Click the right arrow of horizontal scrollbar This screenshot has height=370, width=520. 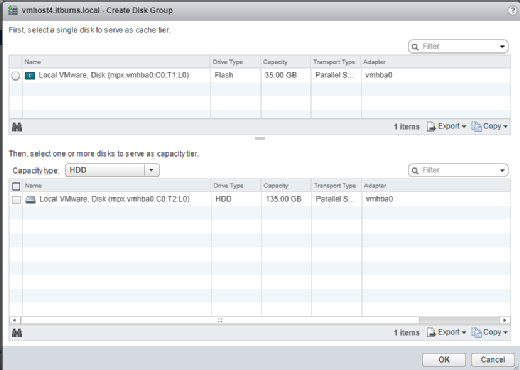505,320
